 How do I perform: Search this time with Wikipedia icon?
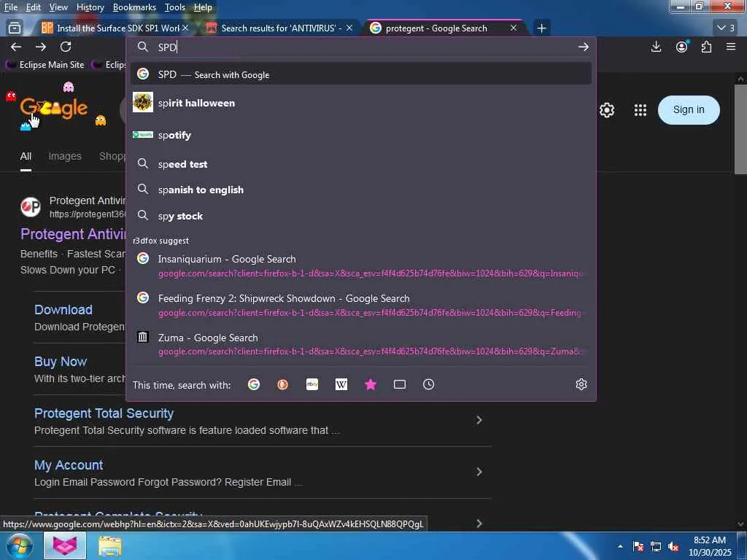click(x=341, y=384)
